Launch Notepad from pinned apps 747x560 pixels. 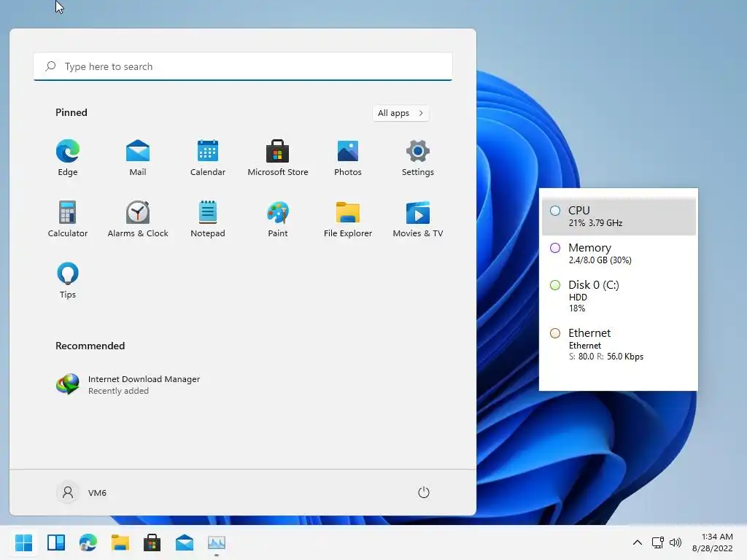pos(208,219)
